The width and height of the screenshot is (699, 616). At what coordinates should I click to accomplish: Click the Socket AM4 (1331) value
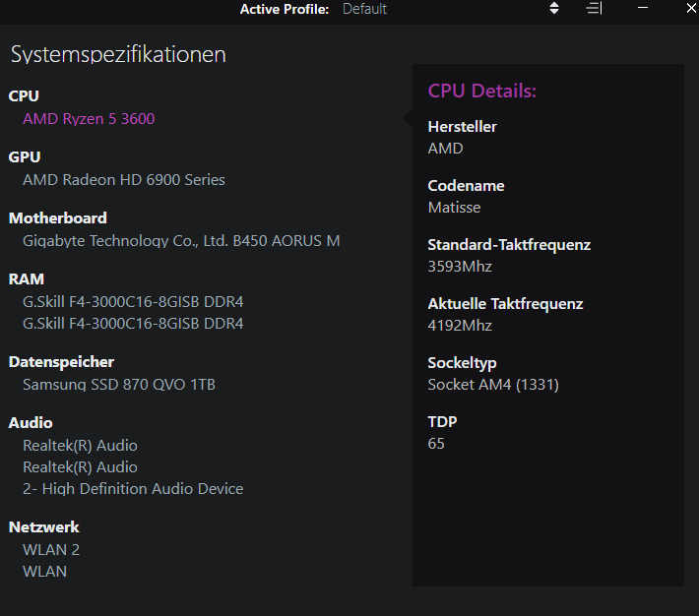pos(493,384)
